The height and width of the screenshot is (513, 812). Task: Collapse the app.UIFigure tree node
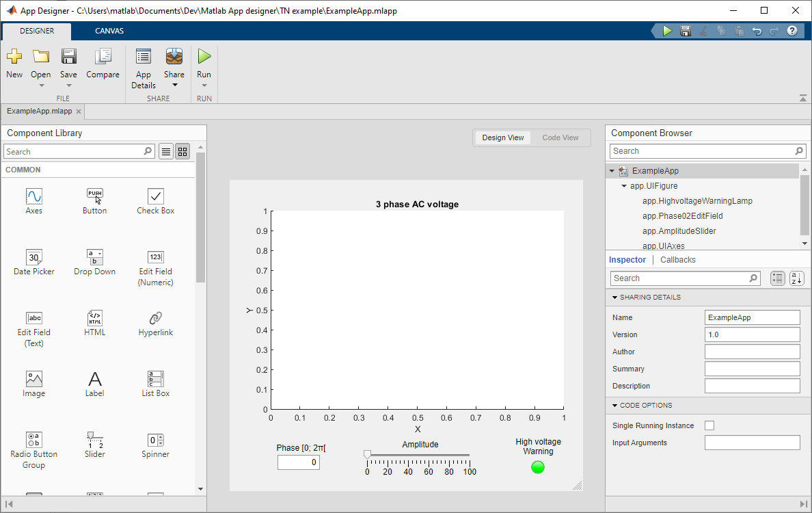click(x=624, y=186)
